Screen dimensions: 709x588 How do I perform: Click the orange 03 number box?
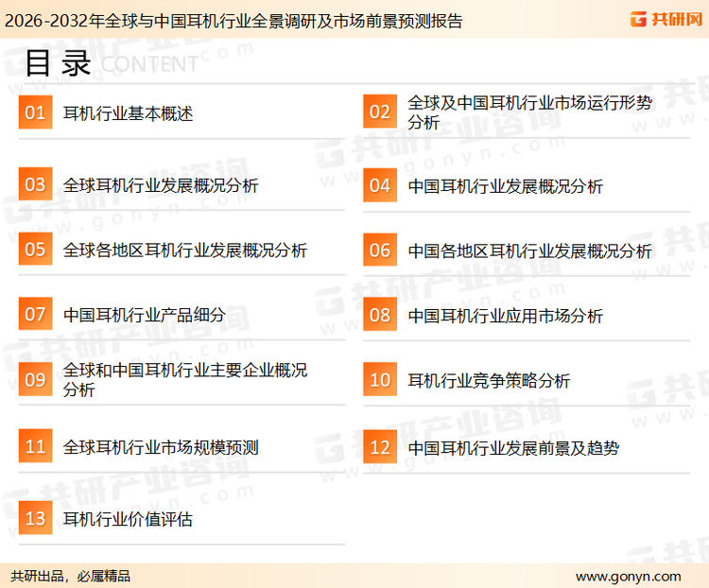click(35, 184)
